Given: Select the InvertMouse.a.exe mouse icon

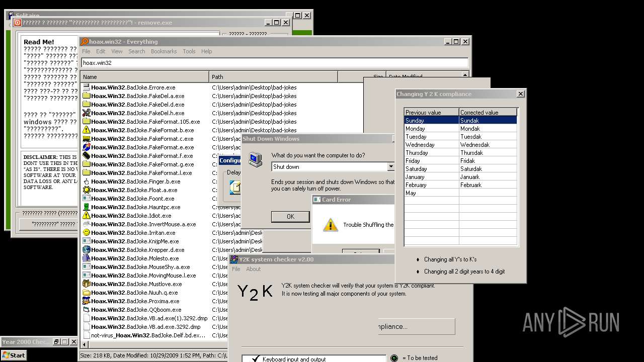Looking at the screenshot, I should tap(87, 224).
